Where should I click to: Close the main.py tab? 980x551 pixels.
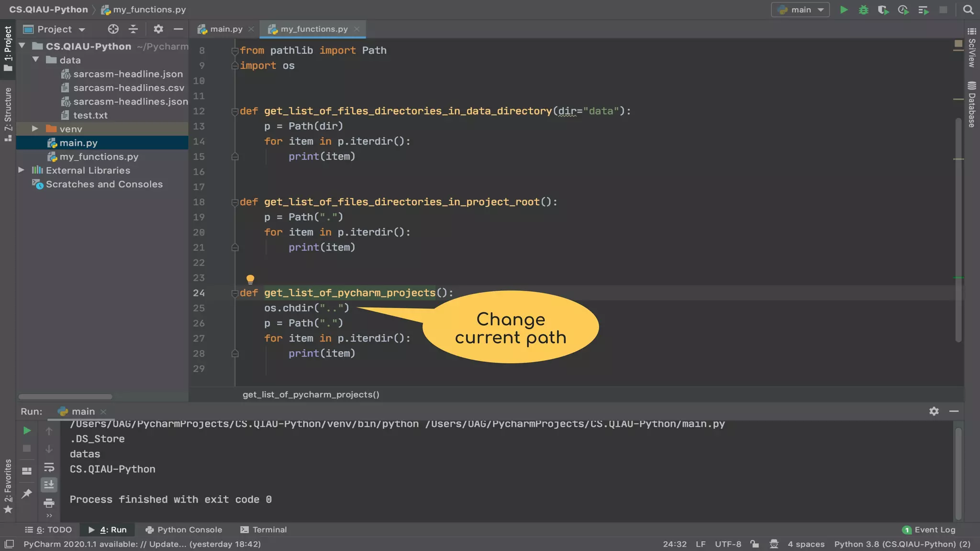(x=251, y=29)
